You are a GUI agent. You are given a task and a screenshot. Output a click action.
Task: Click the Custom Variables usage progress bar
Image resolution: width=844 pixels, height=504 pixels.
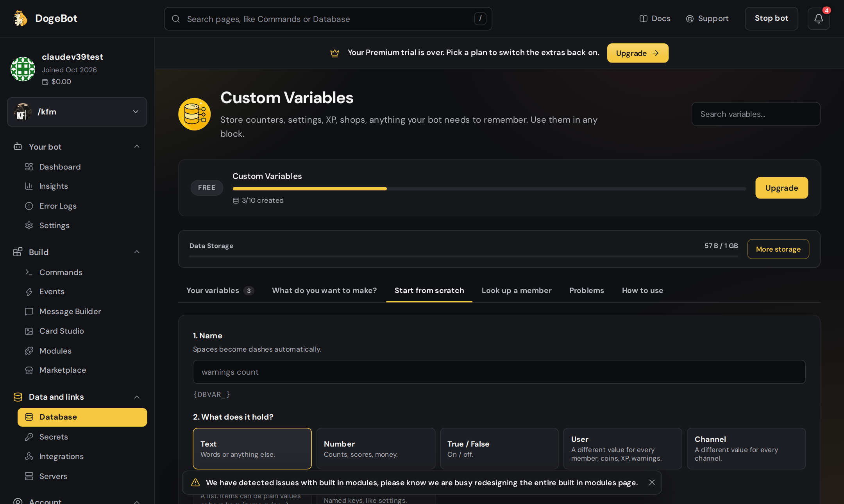pyautogui.click(x=489, y=189)
